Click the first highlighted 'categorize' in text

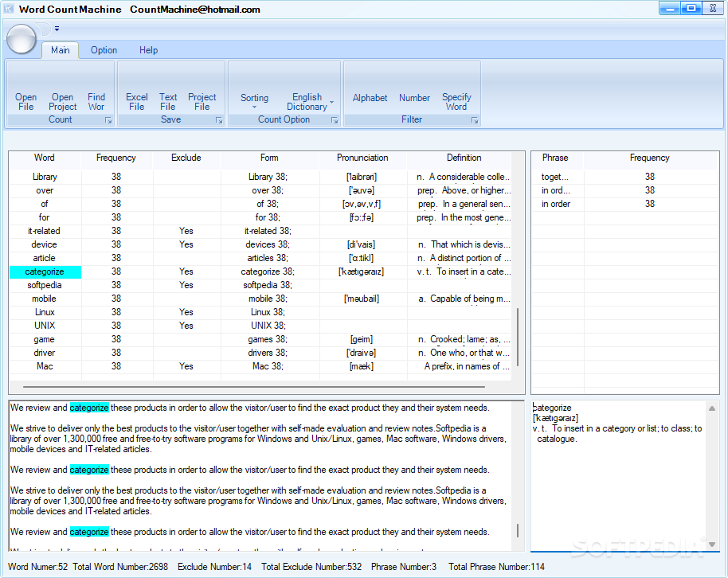click(x=89, y=408)
